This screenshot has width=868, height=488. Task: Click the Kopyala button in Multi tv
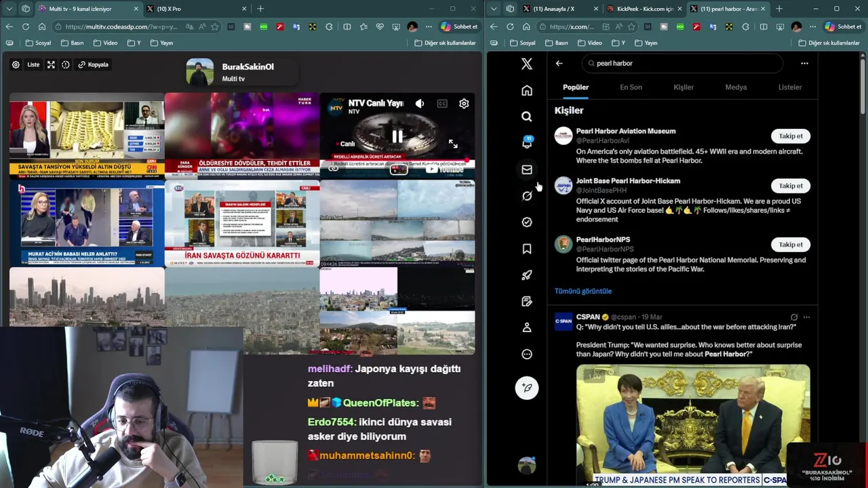(x=93, y=64)
